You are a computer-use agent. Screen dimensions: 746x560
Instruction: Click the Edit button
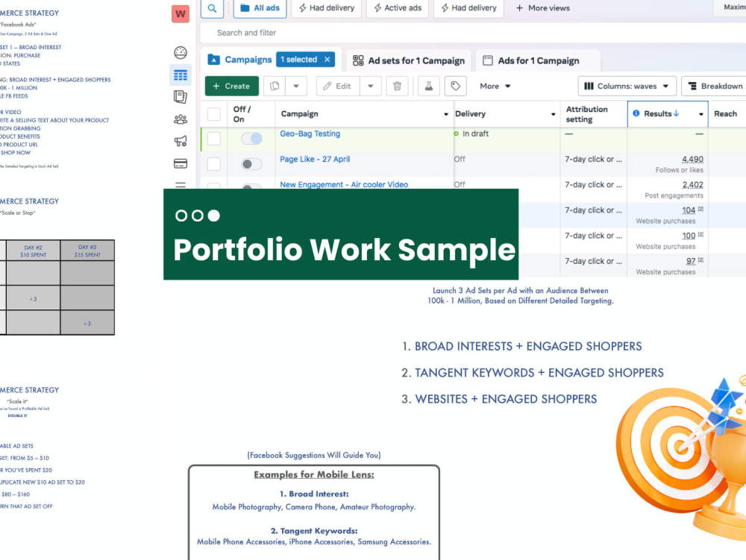click(338, 86)
